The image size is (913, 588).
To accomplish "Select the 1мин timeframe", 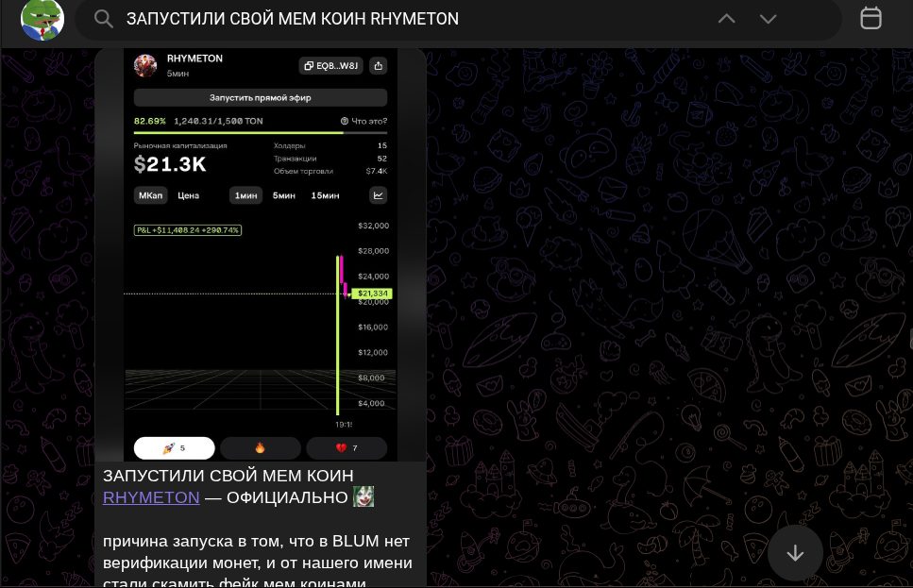I will coord(245,195).
